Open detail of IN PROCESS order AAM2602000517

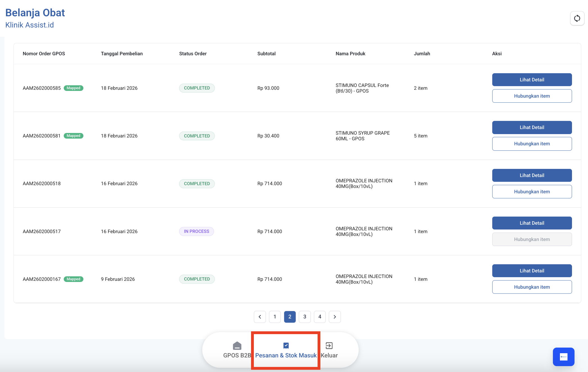[x=532, y=223]
